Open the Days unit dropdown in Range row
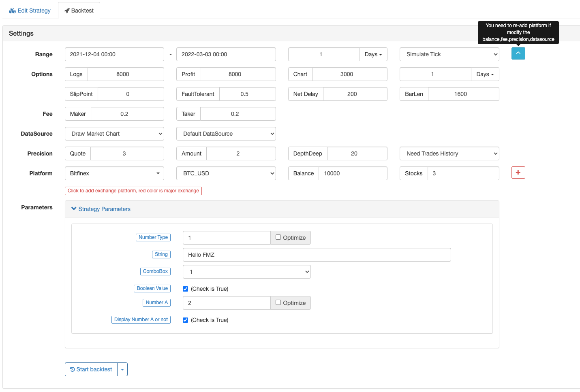This screenshot has height=392, width=580. pyautogui.click(x=373, y=54)
